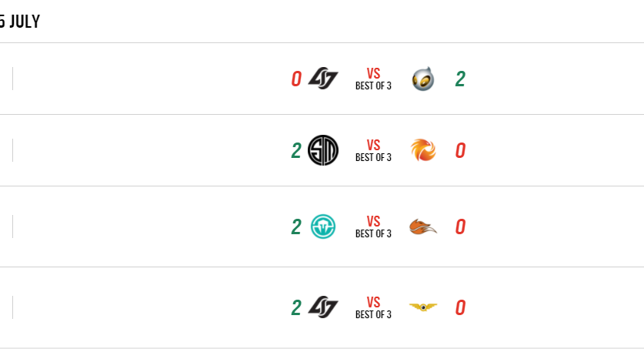Select Echo Fox's red score of 0

coord(460,227)
